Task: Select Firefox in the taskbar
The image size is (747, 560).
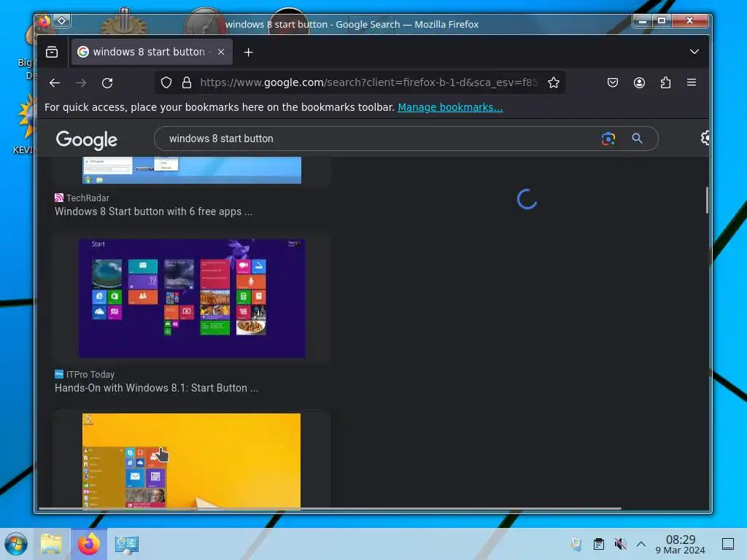Action: coord(88,544)
